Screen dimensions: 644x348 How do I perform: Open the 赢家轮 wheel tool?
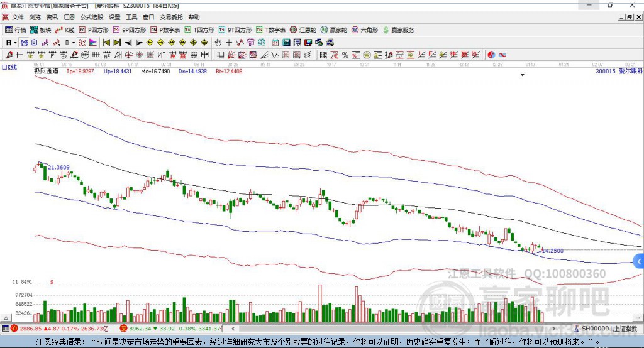[x=334, y=30]
